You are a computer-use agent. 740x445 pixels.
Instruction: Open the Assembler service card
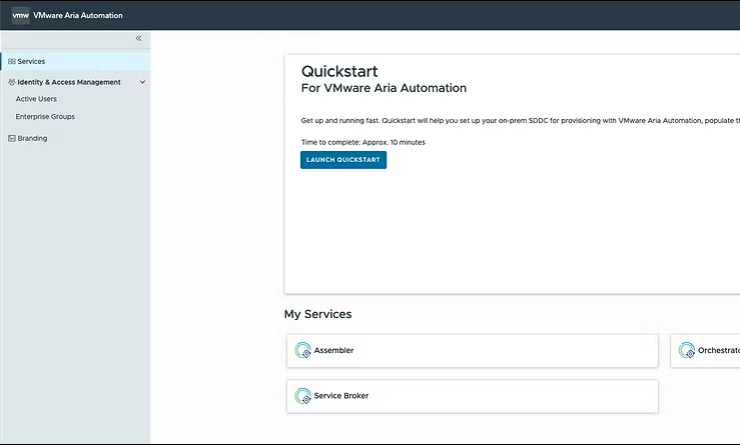tap(472, 351)
